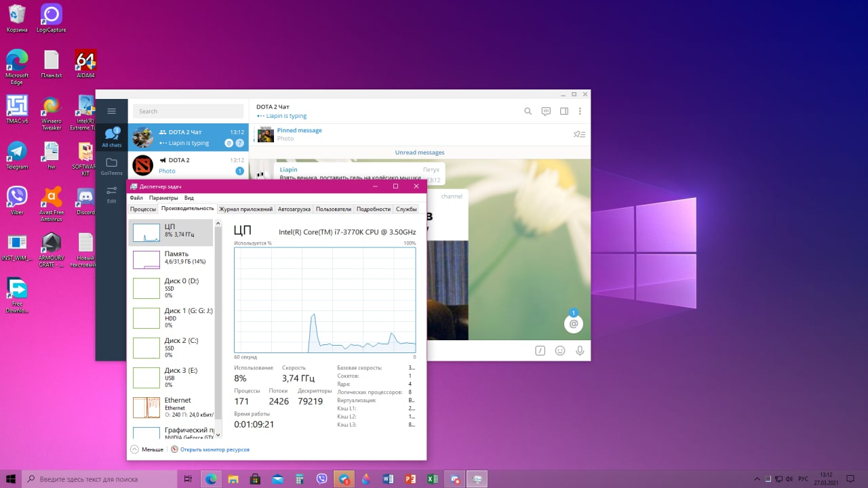Image resolution: width=868 pixels, height=488 pixels.
Task: Record a voice message with the microphone
Action: tap(580, 350)
